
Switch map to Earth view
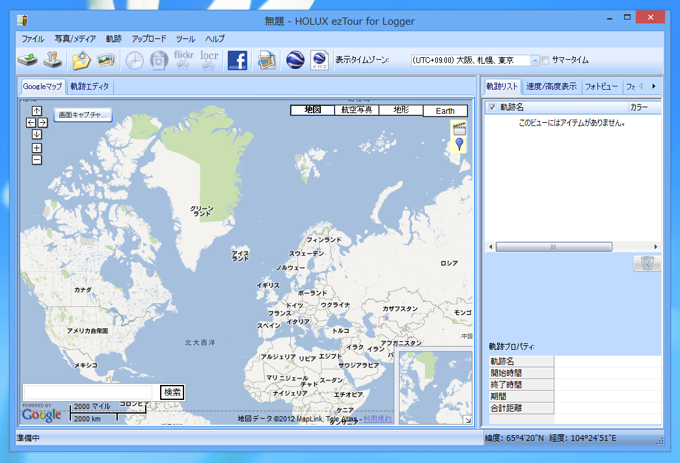[445, 111]
